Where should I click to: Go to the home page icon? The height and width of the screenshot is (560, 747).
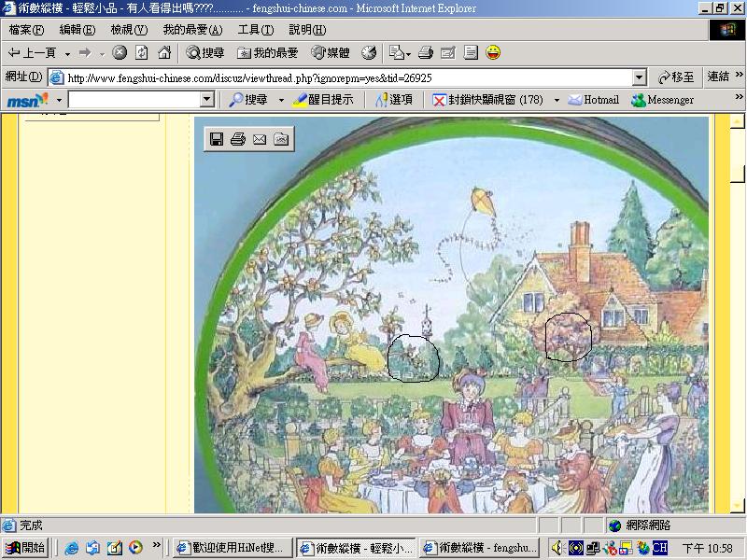pos(164,52)
